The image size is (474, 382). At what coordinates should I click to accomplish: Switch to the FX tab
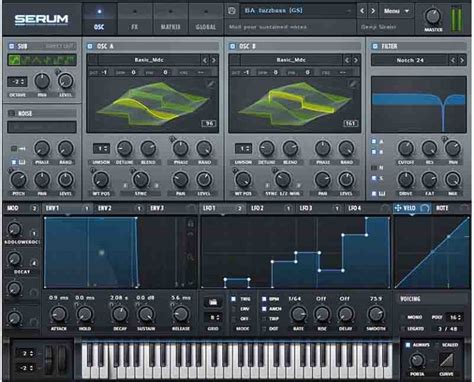pyautogui.click(x=135, y=19)
